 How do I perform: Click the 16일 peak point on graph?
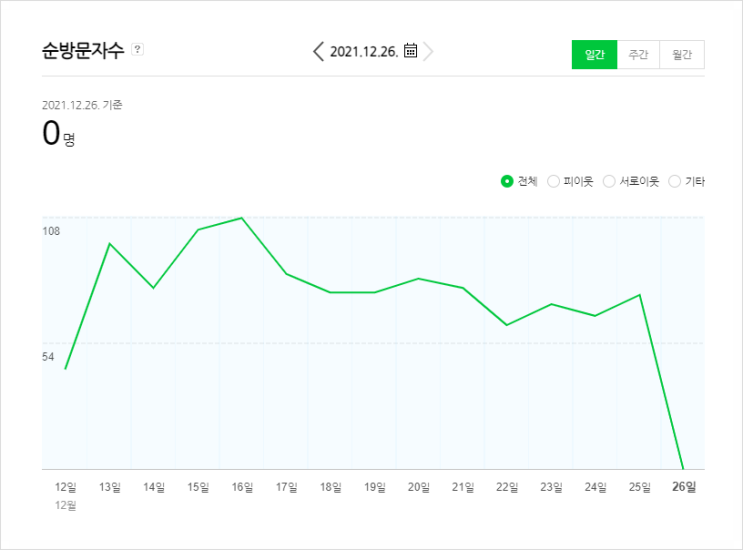pos(242,218)
